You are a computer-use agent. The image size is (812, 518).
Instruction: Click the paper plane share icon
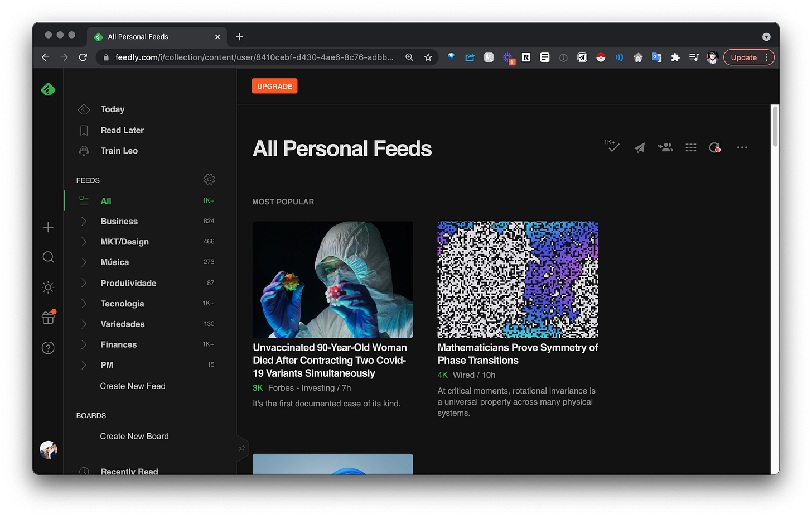click(x=639, y=148)
